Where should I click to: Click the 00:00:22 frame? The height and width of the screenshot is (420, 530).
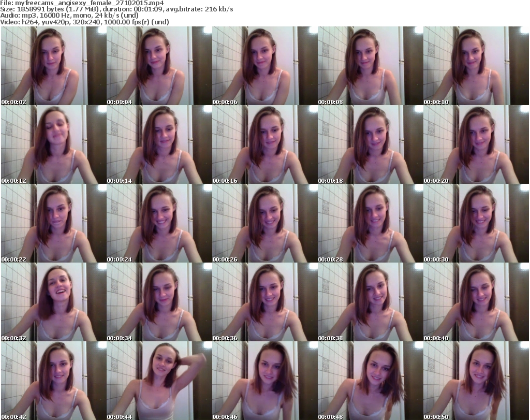[53, 223]
